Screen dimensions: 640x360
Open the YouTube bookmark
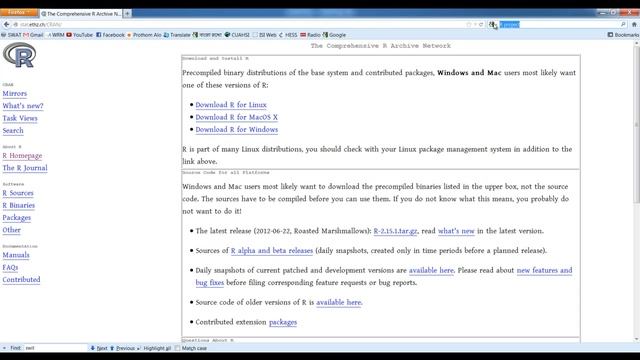[80, 35]
